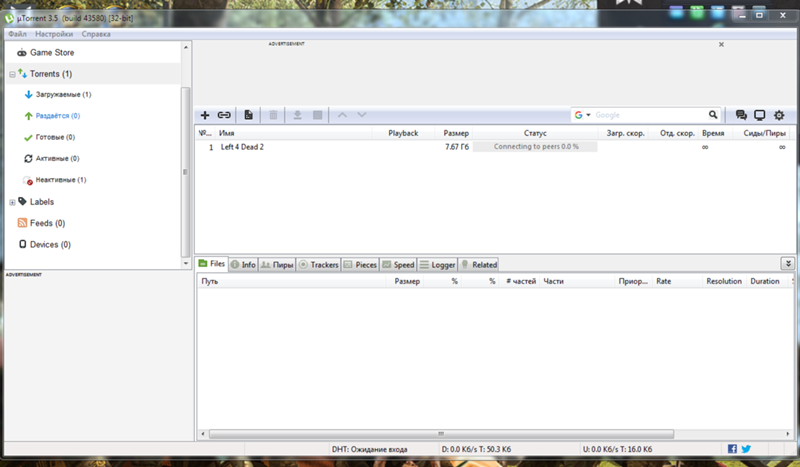Collapse the Torrents tree node

click(x=12, y=75)
